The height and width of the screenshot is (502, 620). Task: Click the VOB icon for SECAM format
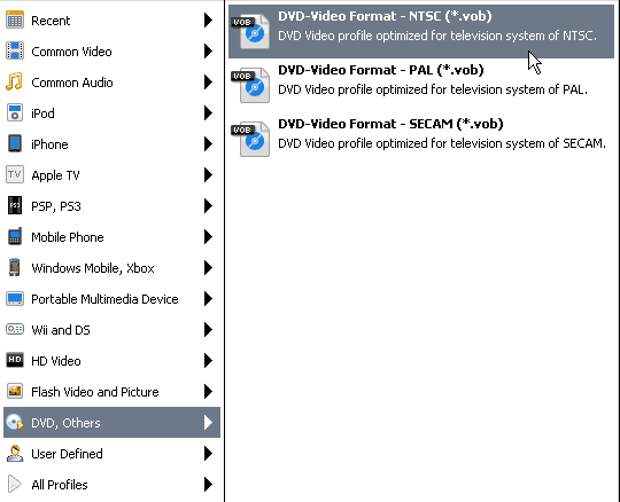click(251, 139)
